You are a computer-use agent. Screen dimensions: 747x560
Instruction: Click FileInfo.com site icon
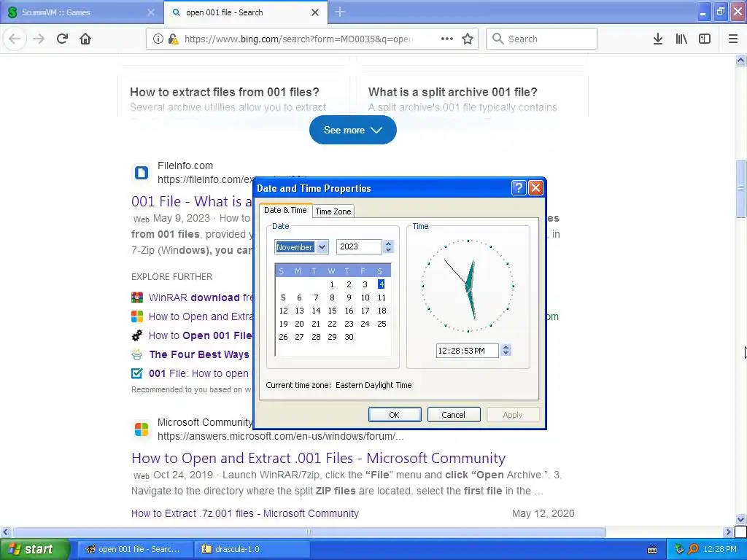141,172
